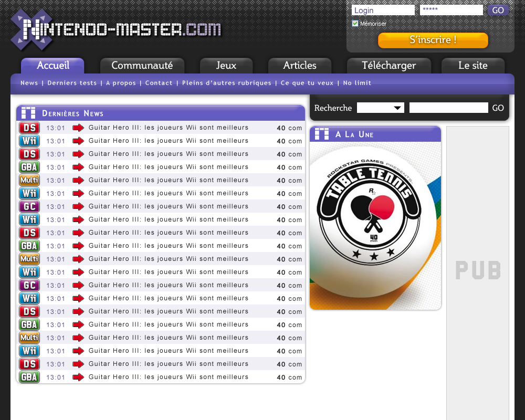
Task: Focus the password field with asterisks
Action: [451, 10]
